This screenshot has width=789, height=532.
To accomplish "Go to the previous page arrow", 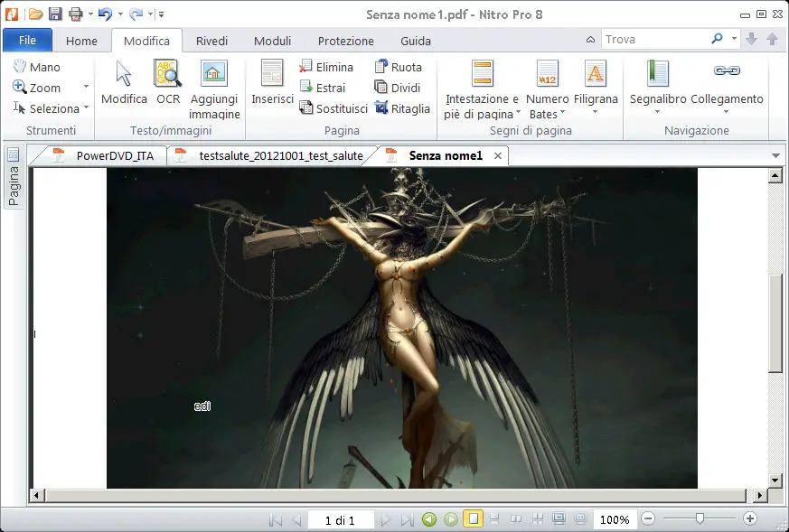I will [x=296, y=519].
